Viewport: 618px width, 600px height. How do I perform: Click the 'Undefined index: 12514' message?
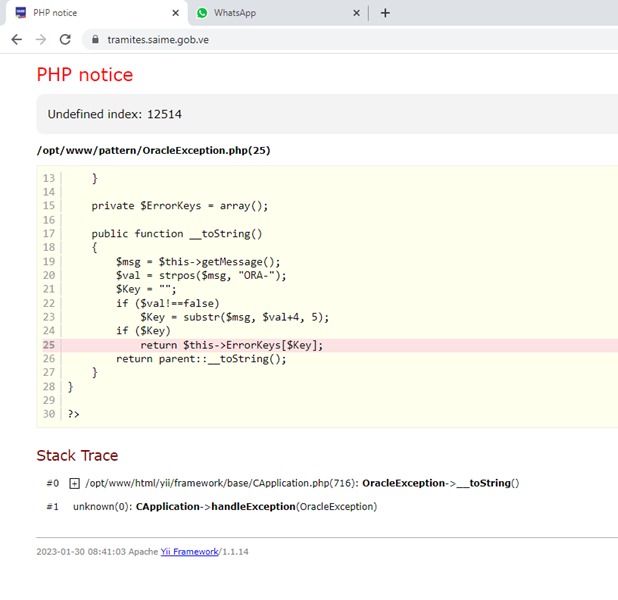pos(115,114)
